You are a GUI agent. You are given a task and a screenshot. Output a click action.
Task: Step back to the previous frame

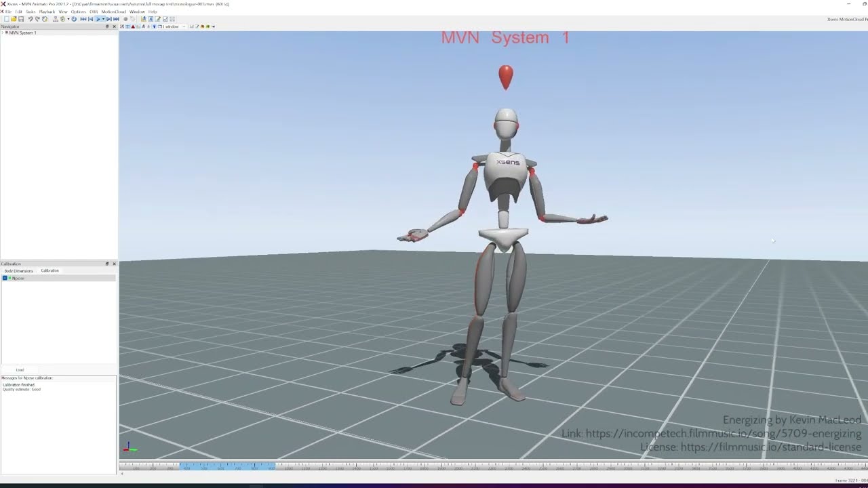click(91, 19)
